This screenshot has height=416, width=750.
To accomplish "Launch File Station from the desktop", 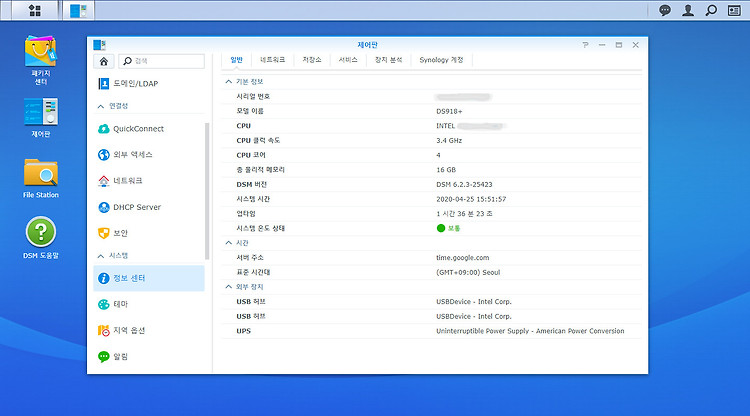I will (41, 178).
